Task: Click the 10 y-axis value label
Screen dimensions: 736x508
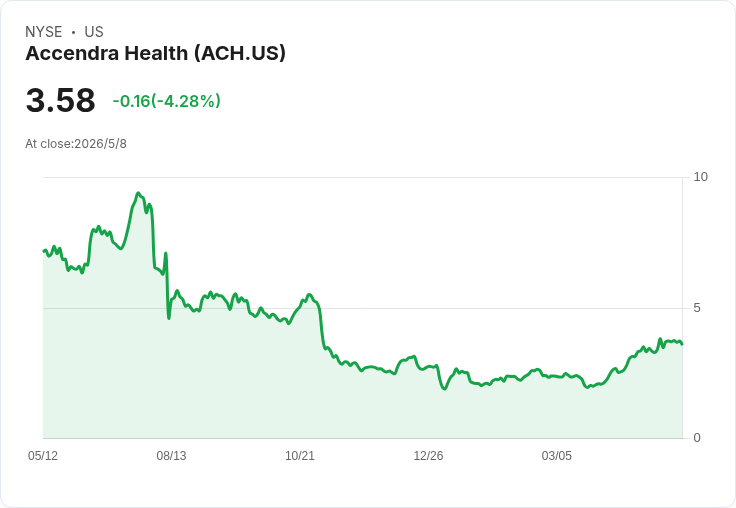Action: [700, 177]
